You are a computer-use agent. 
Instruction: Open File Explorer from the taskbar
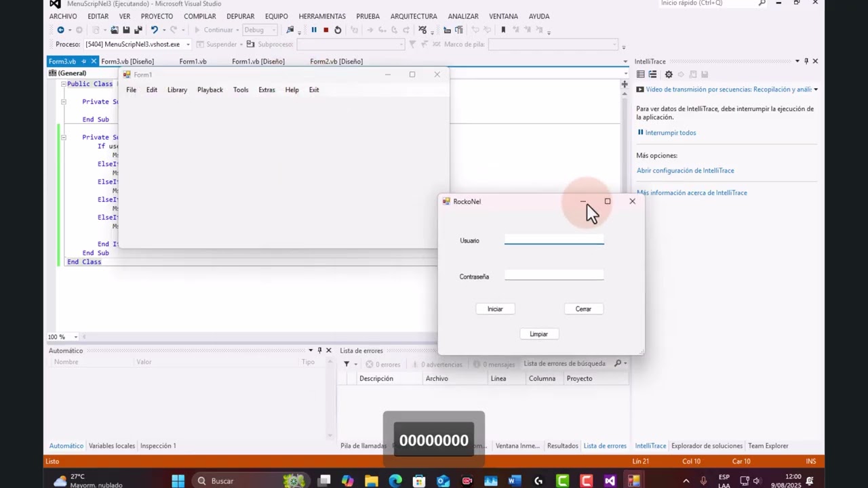pos(372,481)
